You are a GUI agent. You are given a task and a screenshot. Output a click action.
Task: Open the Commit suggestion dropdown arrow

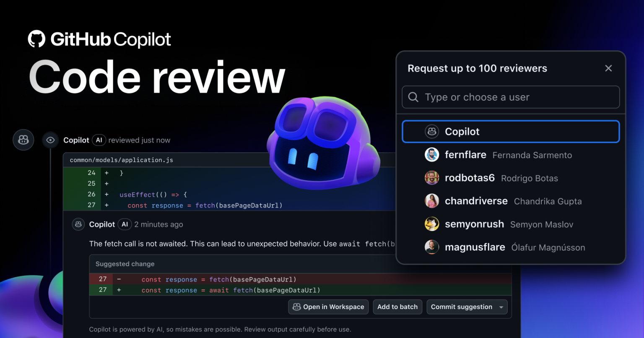(x=501, y=307)
